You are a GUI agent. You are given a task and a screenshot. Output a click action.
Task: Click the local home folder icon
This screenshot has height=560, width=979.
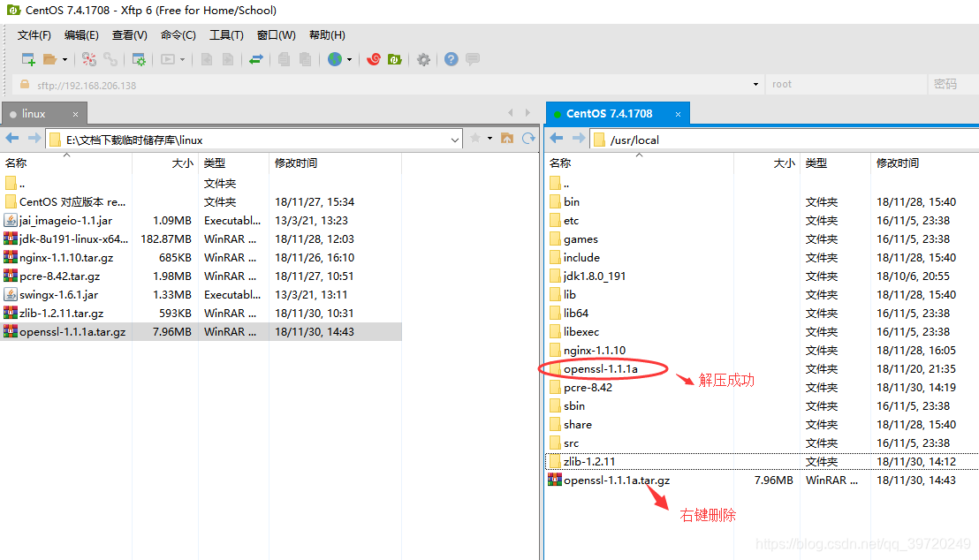click(507, 138)
